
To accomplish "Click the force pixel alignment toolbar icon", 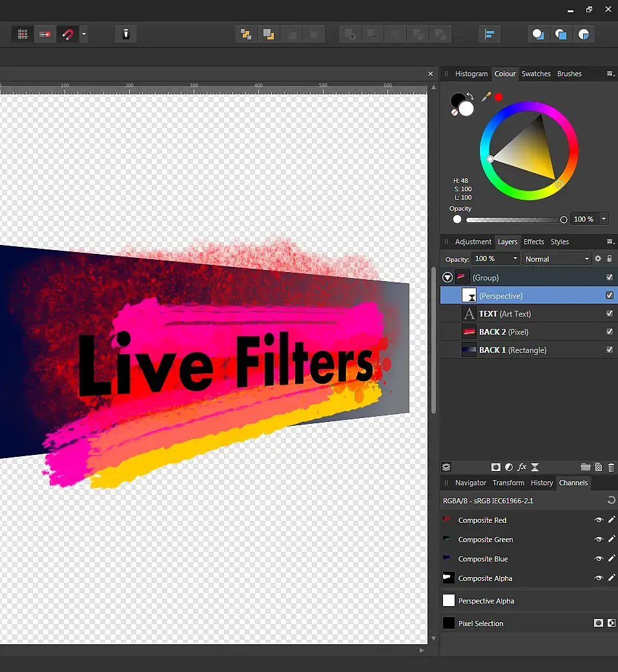I will click(45, 34).
